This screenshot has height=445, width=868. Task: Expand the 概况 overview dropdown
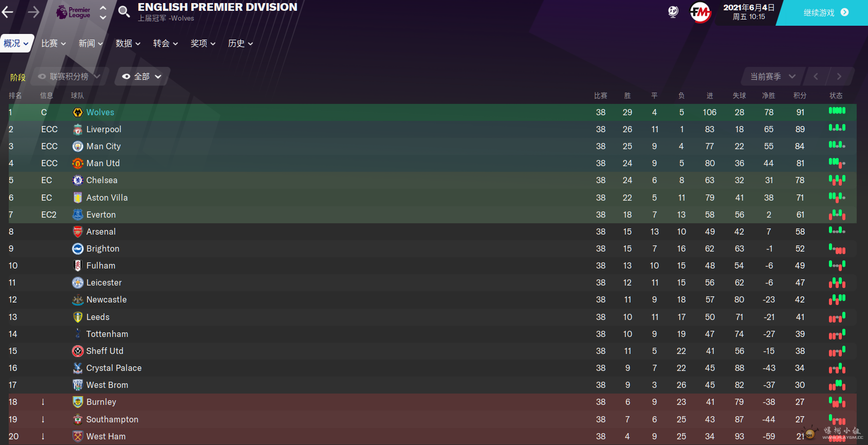pyautogui.click(x=16, y=44)
